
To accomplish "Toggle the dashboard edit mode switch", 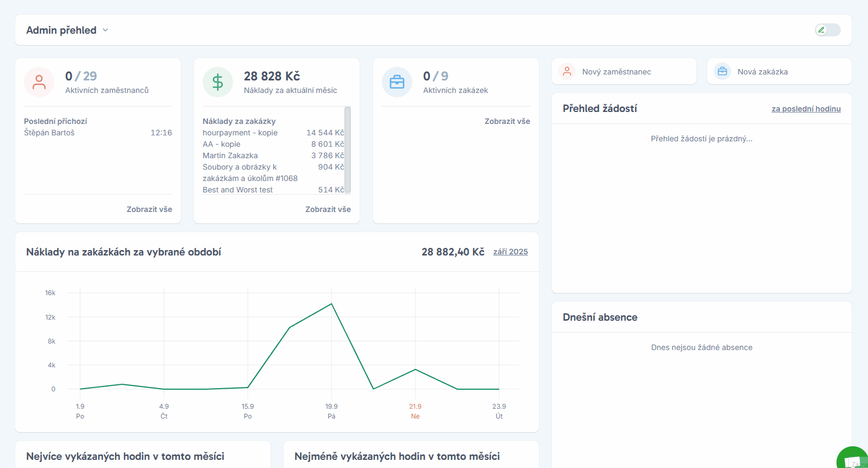I will (x=827, y=30).
